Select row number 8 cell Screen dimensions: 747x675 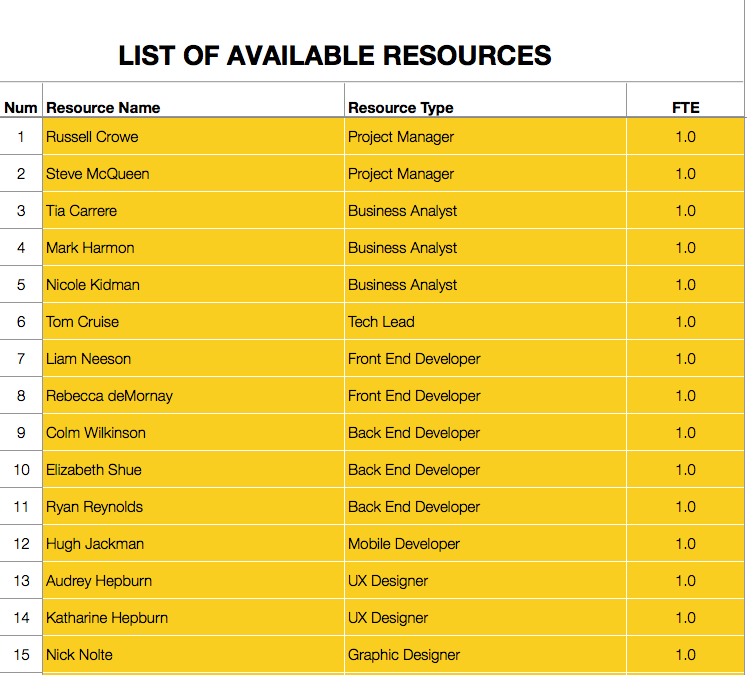coord(21,396)
